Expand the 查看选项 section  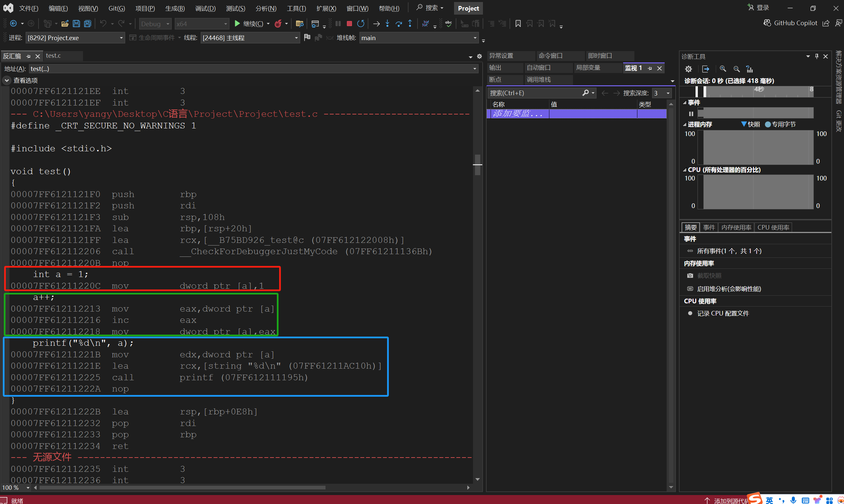pyautogui.click(x=7, y=81)
